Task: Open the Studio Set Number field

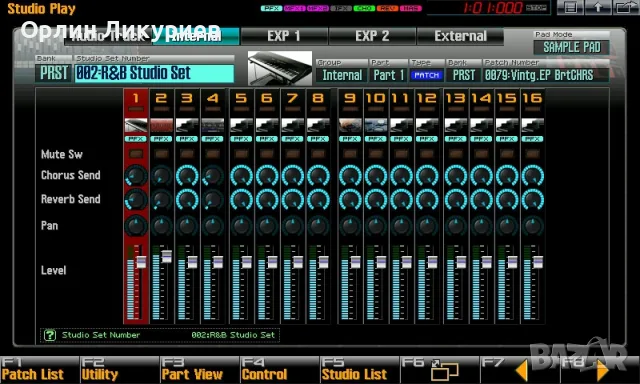Action: point(154,73)
